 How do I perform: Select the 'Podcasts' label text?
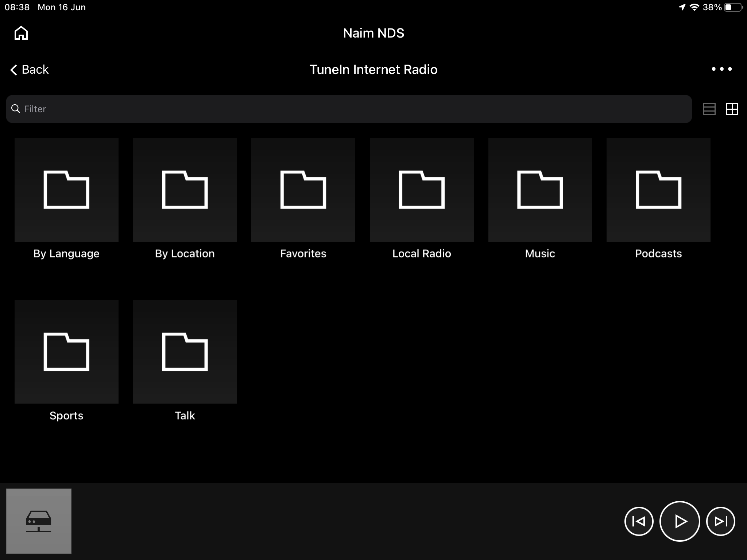pyautogui.click(x=658, y=254)
